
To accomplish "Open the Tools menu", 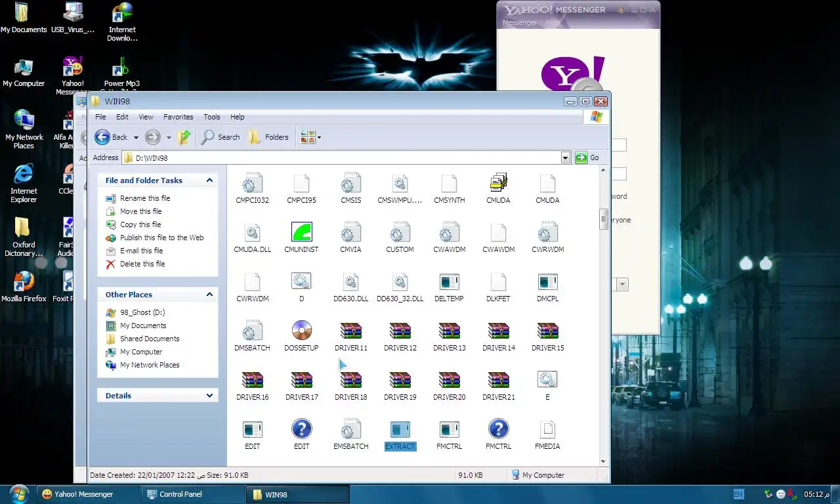I will coord(212,117).
